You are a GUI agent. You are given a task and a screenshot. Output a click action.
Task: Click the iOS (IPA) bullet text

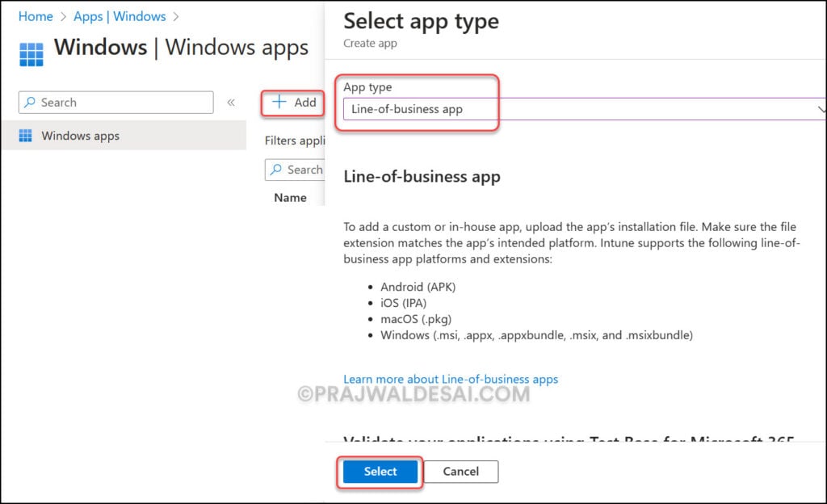coord(404,303)
